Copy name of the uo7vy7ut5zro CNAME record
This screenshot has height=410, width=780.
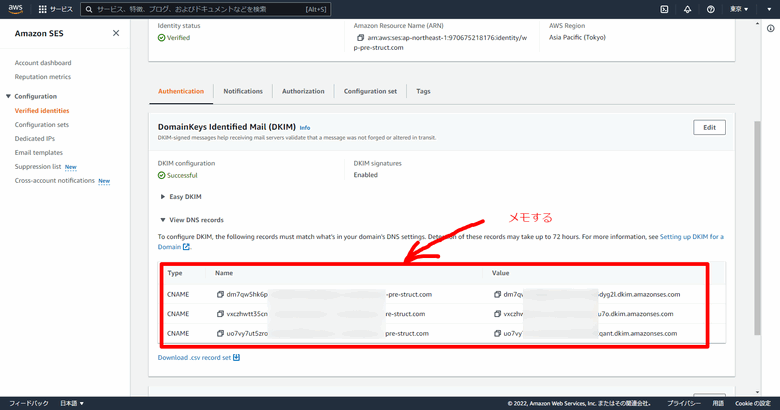point(220,333)
